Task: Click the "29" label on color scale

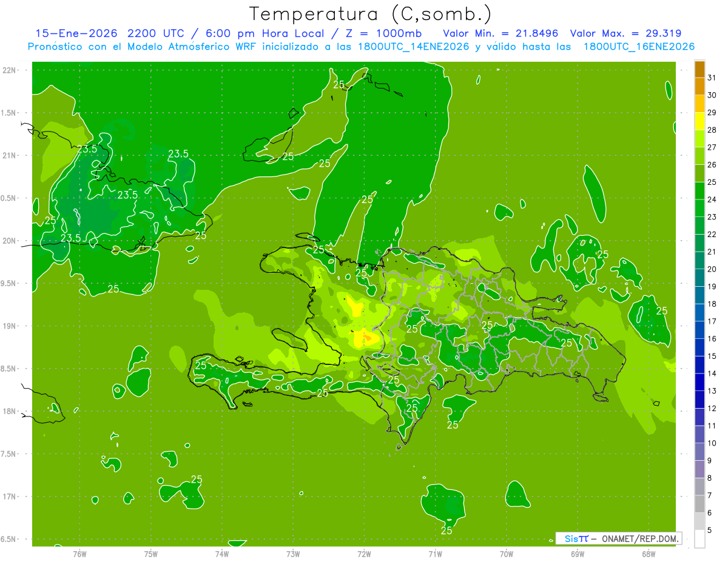Action: [712, 113]
